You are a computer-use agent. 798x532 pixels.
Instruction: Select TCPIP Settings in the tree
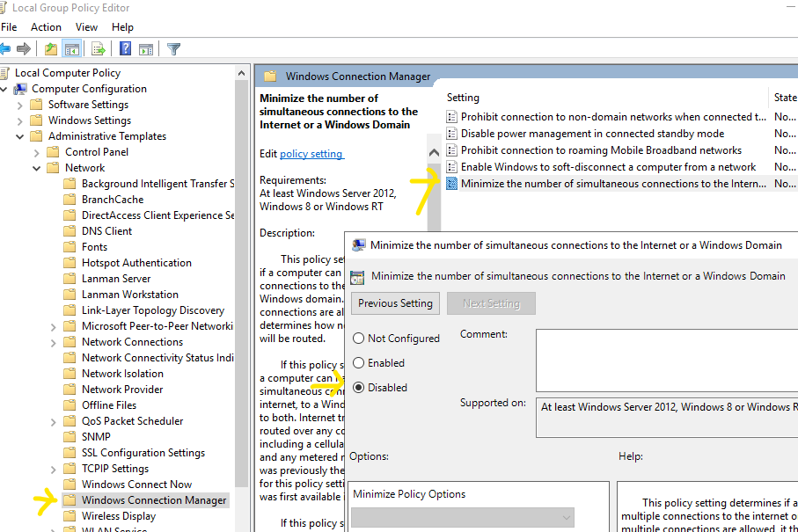click(x=115, y=469)
